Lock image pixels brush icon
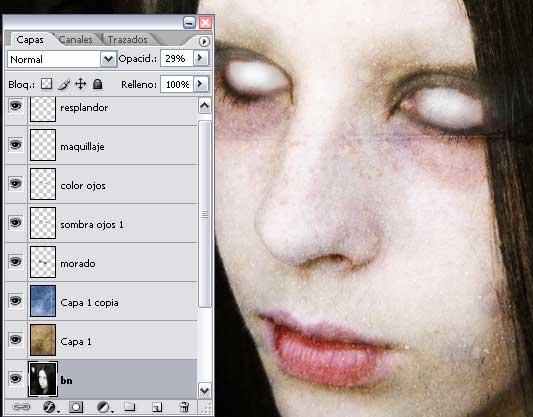533x417 pixels. pyautogui.click(x=64, y=84)
